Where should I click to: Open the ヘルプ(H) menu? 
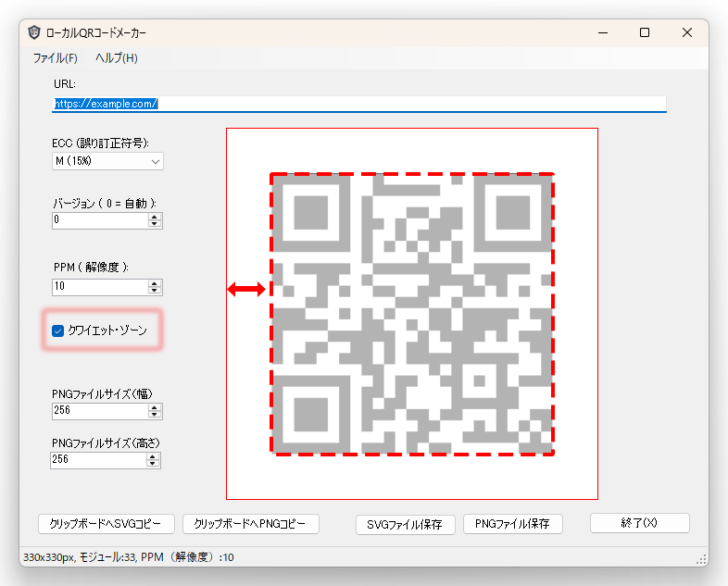point(117,58)
